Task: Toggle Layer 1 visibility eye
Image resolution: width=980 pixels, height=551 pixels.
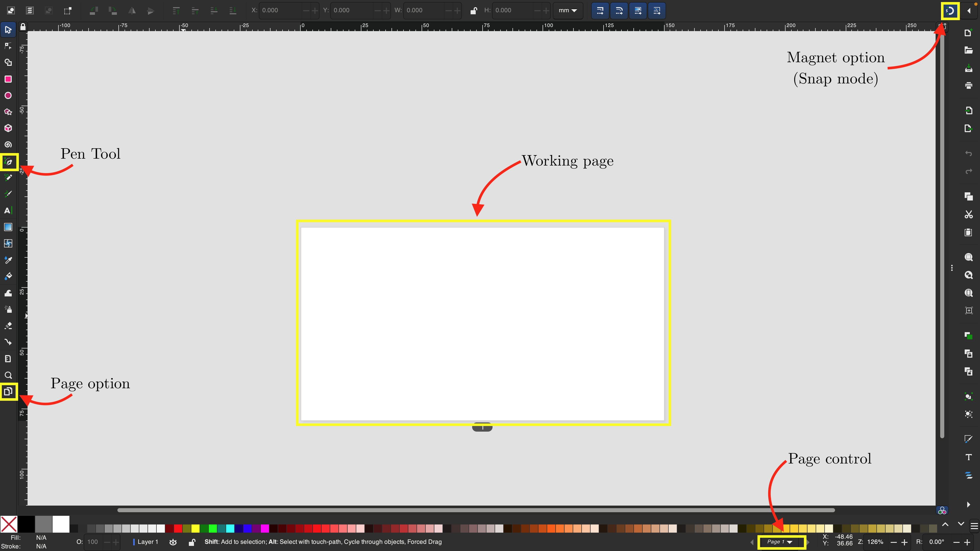Action: [x=173, y=542]
